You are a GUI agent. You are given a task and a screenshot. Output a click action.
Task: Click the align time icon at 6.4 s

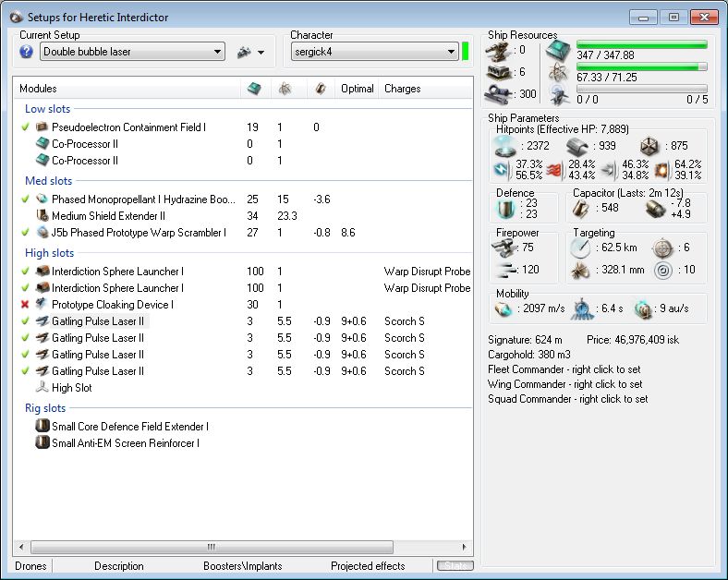tap(582, 308)
